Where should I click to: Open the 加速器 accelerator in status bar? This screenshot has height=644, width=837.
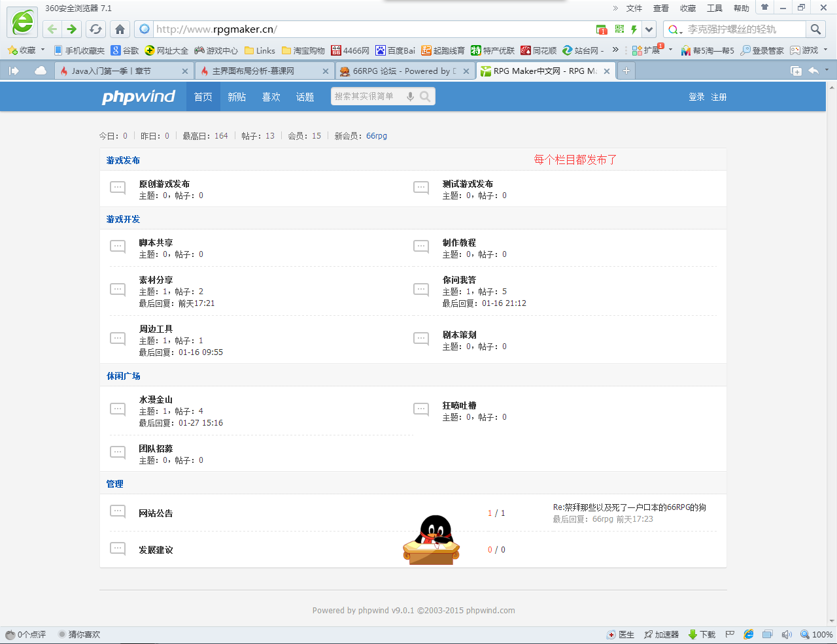point(662,634)
